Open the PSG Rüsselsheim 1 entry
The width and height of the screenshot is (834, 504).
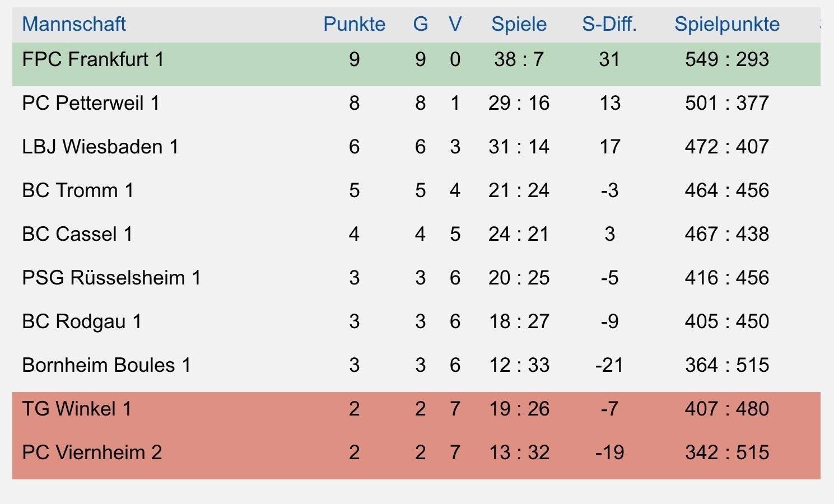[x=111, y=278]
